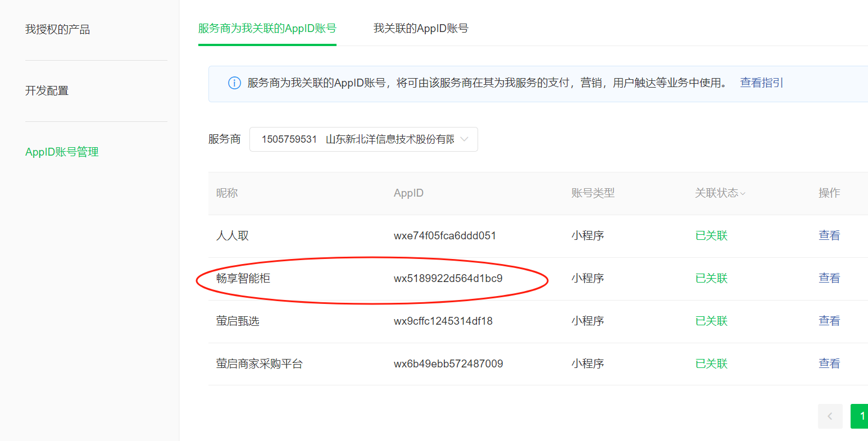Click 查看 for the 人人取 row
Screen dimensions: 868x441
pyautogui.click(x=829, y=235)
